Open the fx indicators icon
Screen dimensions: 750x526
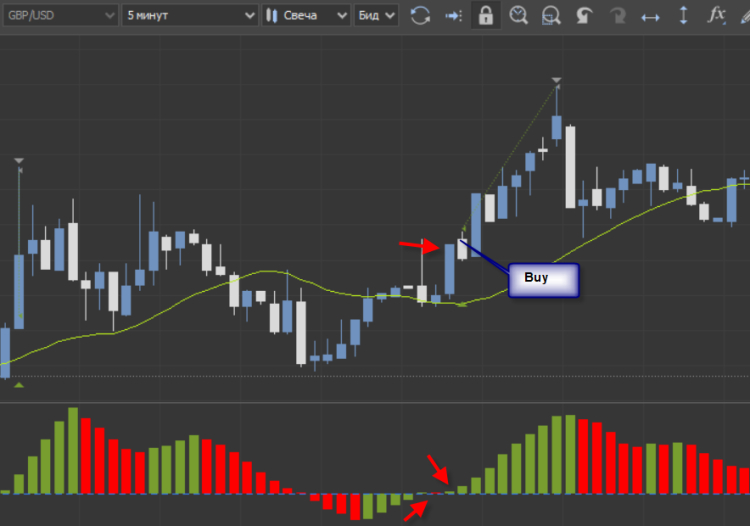click(716, 15)
